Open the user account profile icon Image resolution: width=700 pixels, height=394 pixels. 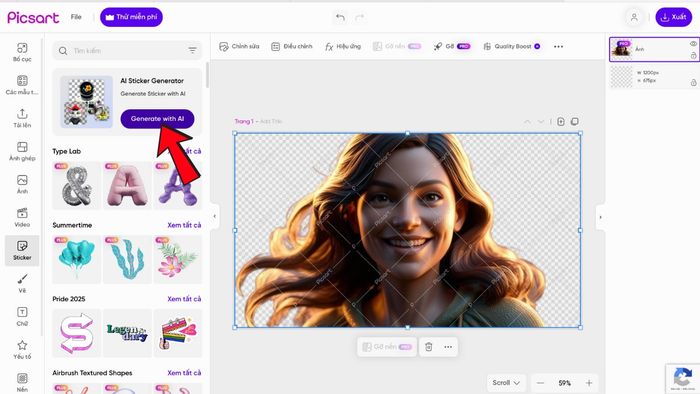[634, 17]
